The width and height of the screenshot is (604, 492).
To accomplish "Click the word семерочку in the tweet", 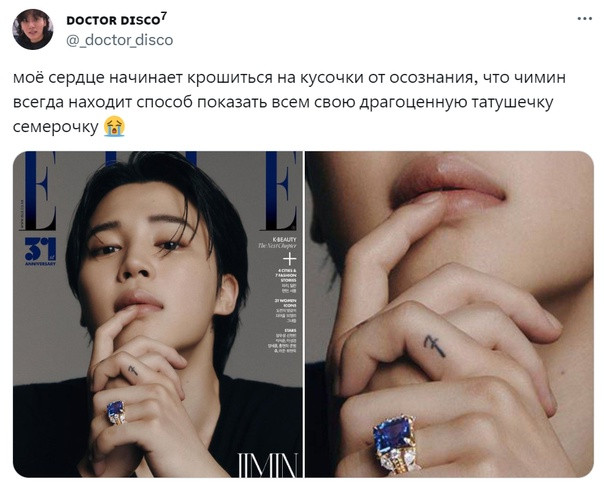I will click(x=55, y=127).
